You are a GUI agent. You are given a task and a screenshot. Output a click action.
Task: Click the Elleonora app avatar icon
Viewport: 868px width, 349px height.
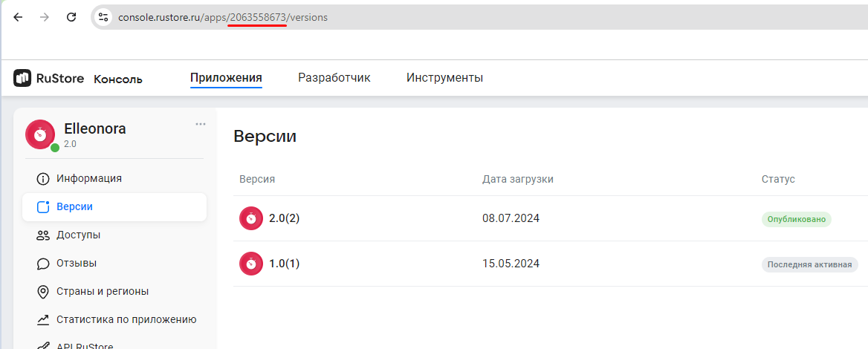pos(40,134)
